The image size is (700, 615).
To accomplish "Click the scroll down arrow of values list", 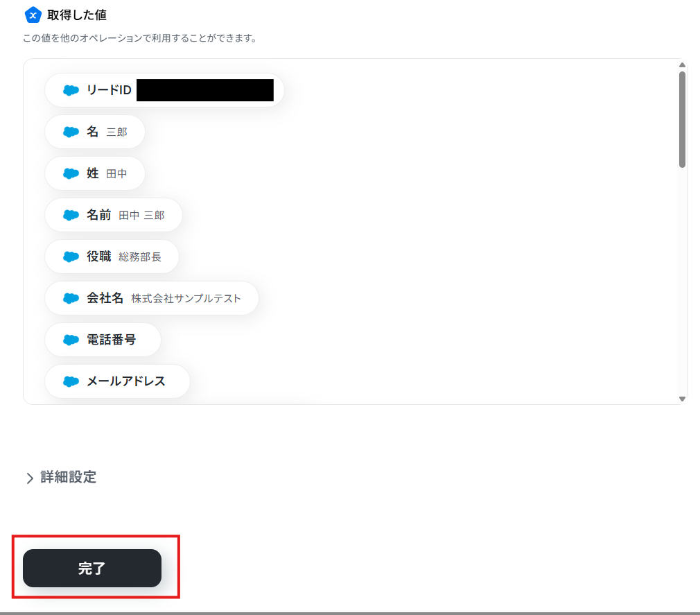I will coord(682,399).
